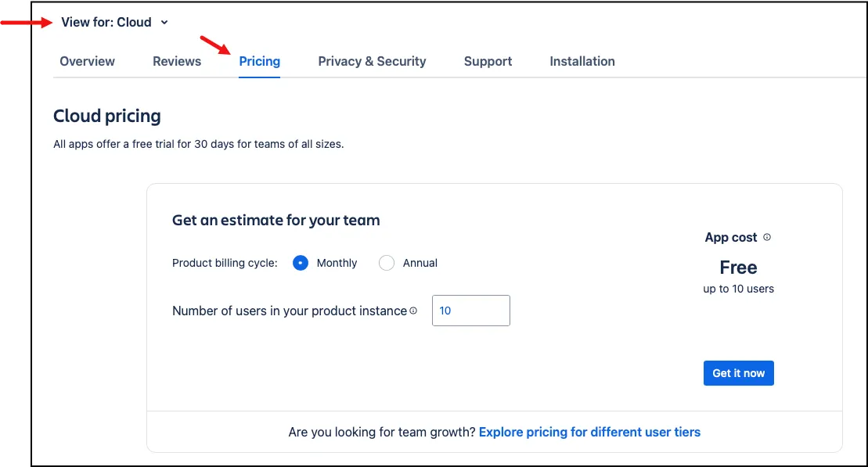Click the 30-day free trial sentence

(198, 145)
